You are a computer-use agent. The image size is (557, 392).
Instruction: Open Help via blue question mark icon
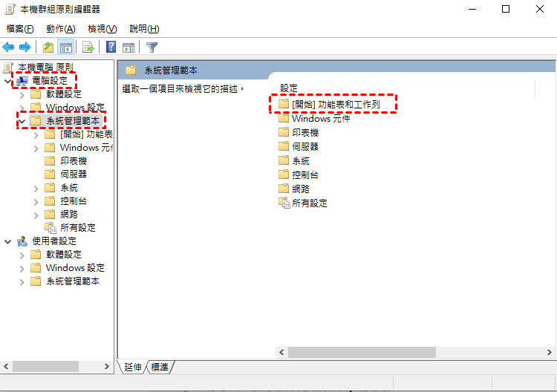pos(111,47)
